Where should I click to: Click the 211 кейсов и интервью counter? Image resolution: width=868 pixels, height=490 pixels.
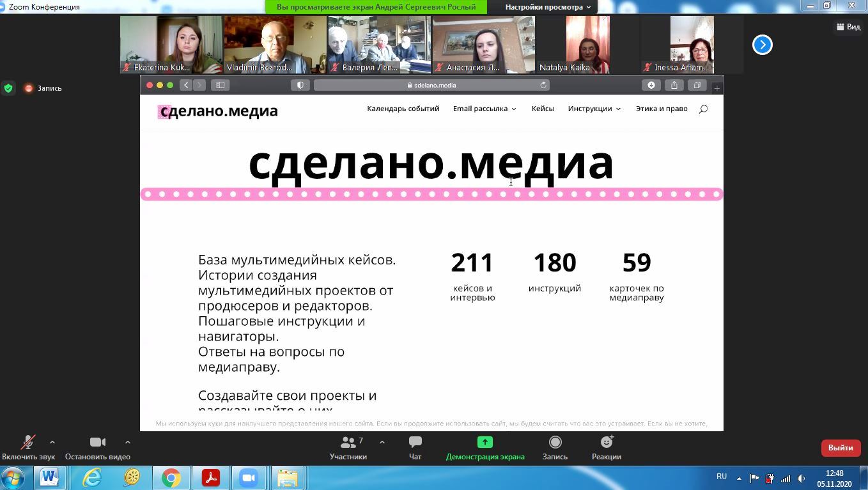[472, 276]
